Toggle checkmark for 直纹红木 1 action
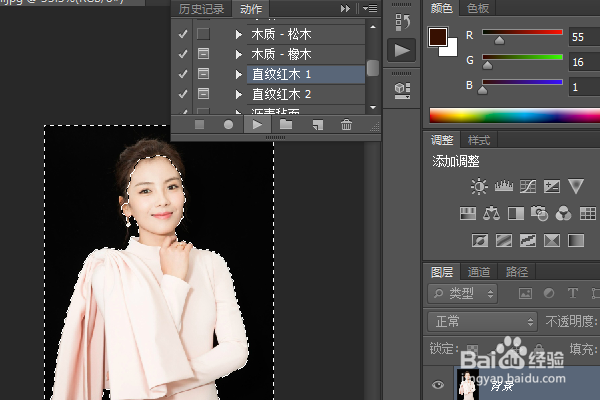 coord(183,73)
